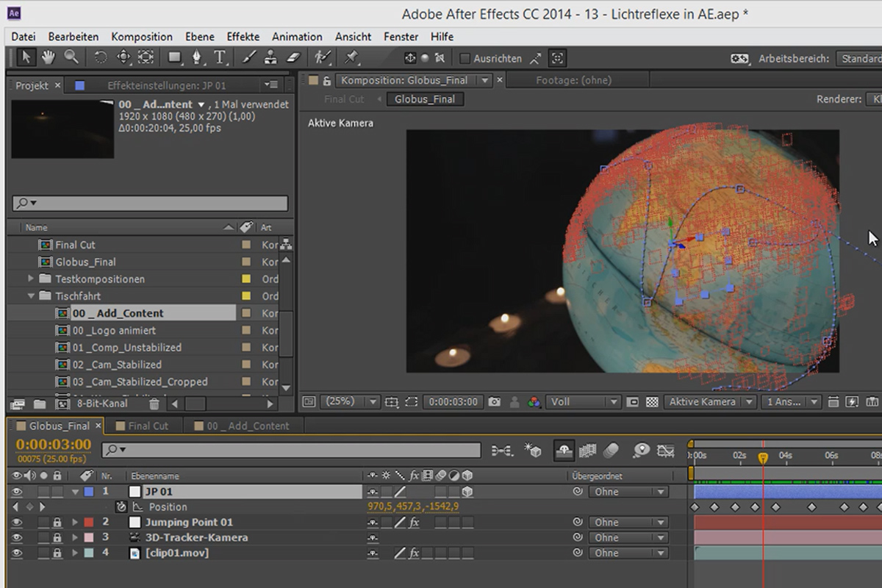The height and width of the screenshot is (588, 882).
Task: Toggle hide shy layers button in timeline
Action: [564, 450]
